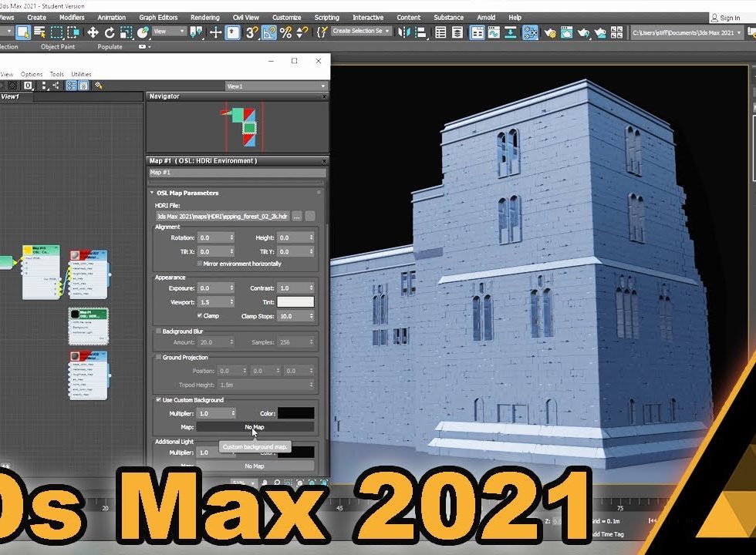This screenshot has height=555, width=756.
Task: Open Utilities menu in material editor
Action: pyautogui.click(x=81, y=74)
